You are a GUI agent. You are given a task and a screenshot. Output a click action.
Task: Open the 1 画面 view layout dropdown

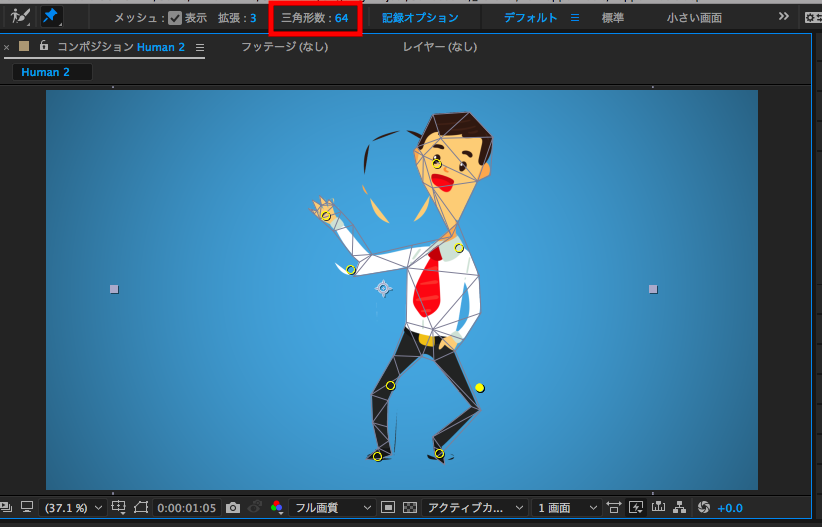tap(566, 508)
